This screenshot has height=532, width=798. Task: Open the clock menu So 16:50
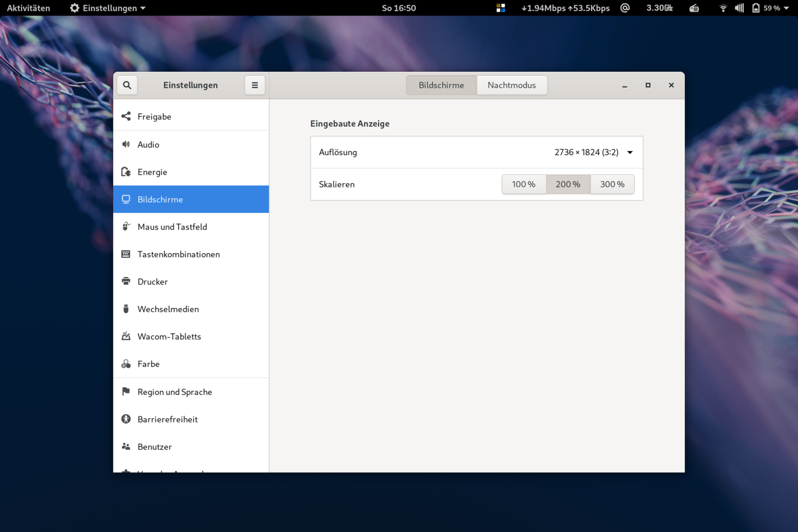[399, 8]
